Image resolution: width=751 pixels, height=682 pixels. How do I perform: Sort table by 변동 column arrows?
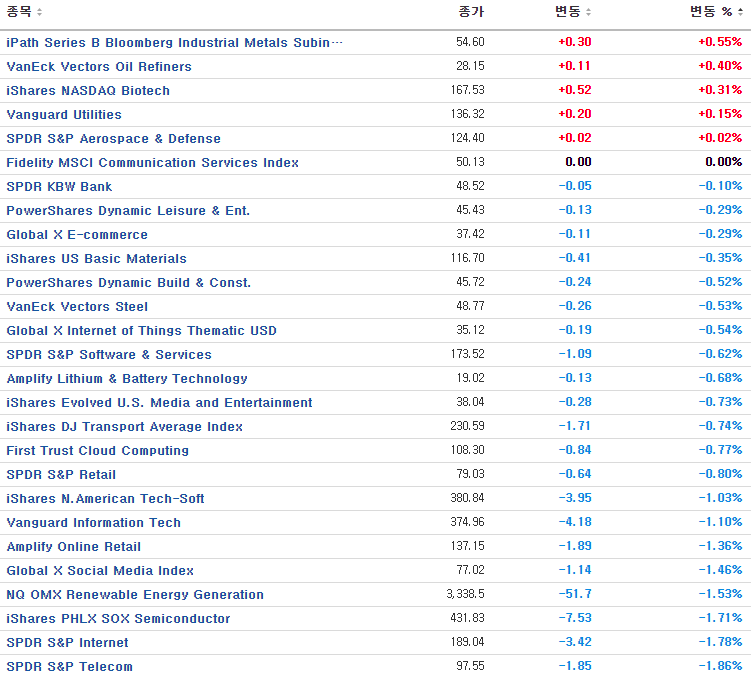588,12
